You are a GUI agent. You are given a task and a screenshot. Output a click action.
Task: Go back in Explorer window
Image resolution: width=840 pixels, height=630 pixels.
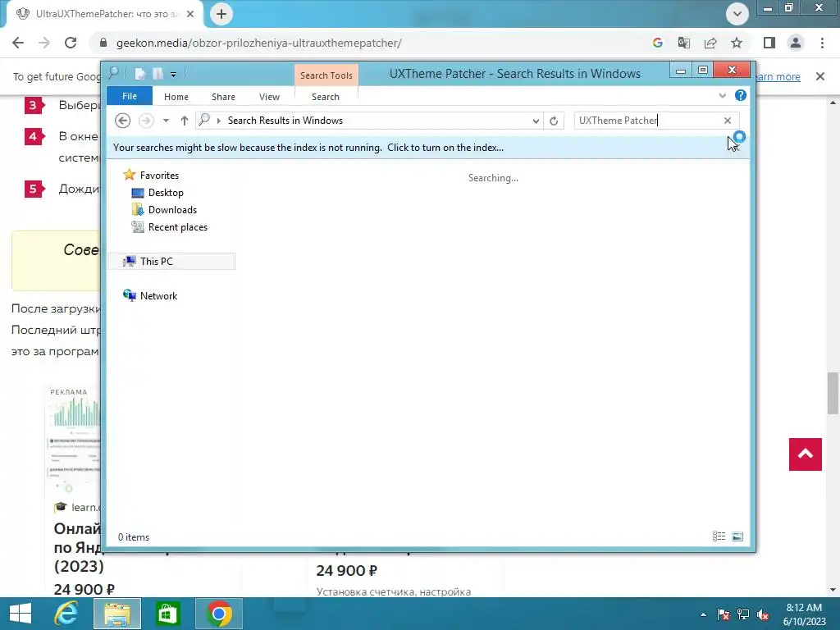[x=123, y=121]
